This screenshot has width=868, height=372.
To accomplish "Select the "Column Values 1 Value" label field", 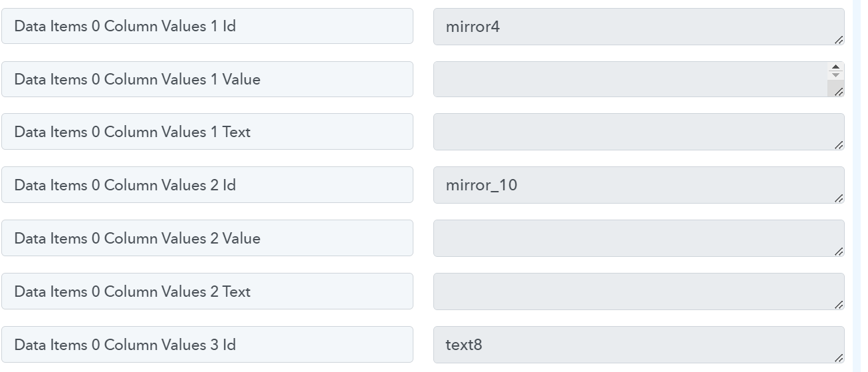I will point(207,80).
